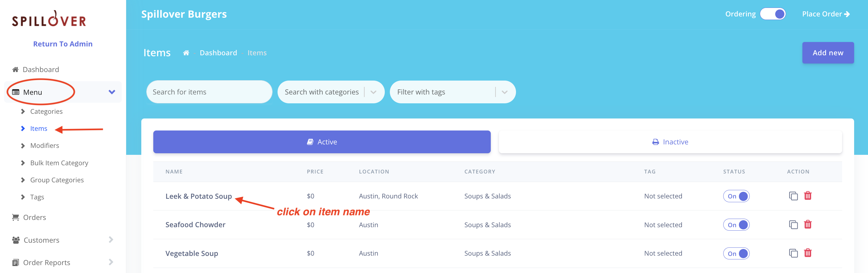Open Tags in the sidebar
Screen dimensions: 868x273
tap(37, 197)
